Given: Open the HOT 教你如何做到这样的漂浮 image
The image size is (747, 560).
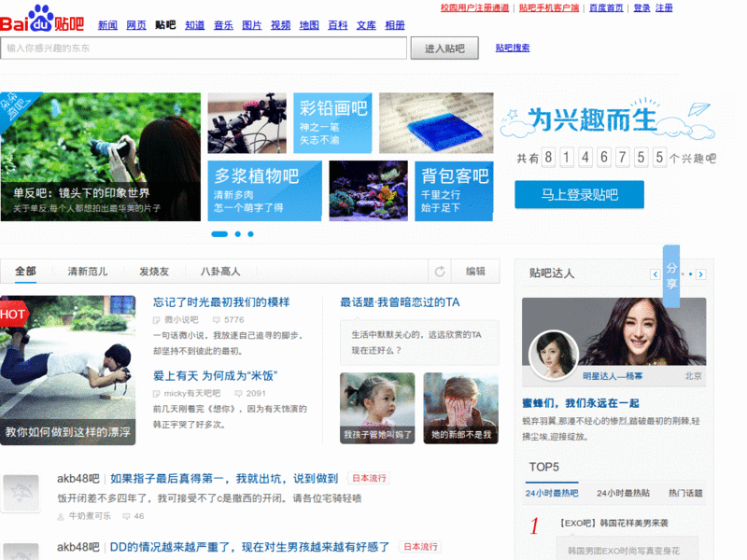Looking at the screenshot, I should pyautogui.click(x=67, y=371).
